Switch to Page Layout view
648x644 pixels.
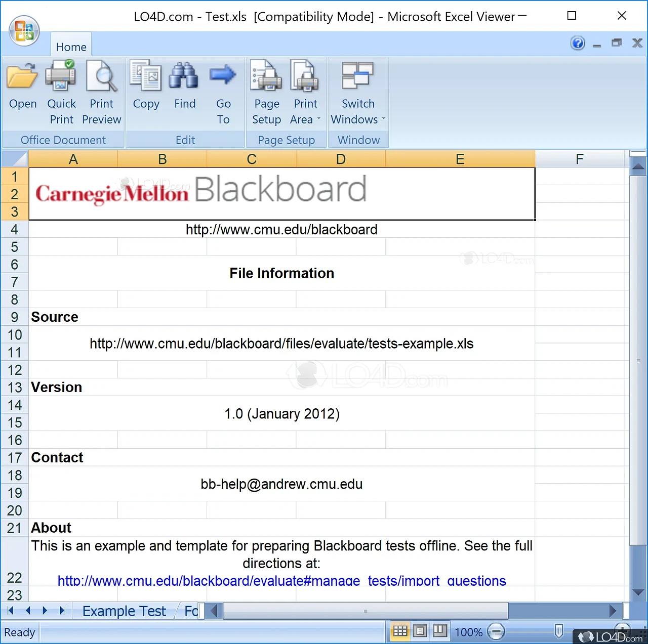click(x=420, y=631)
